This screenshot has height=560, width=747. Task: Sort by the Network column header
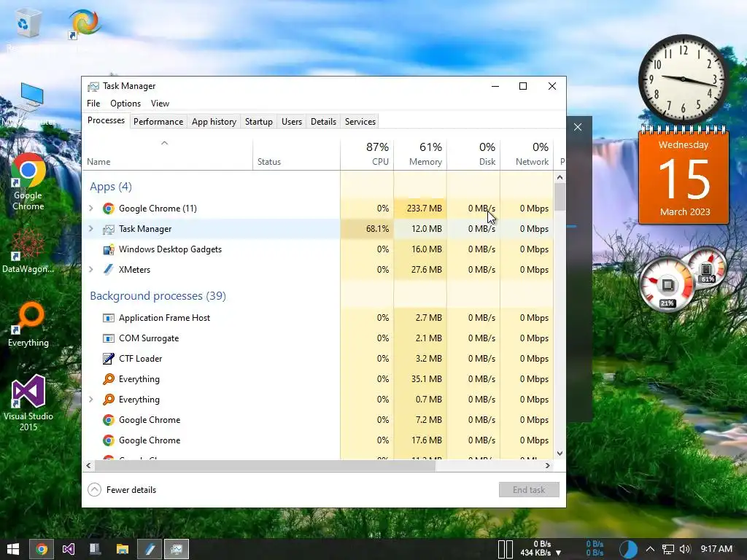point(527,154)
